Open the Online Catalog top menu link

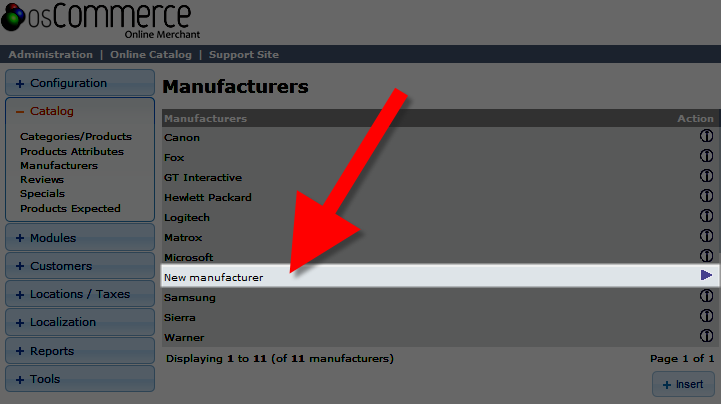coord(150,54)
